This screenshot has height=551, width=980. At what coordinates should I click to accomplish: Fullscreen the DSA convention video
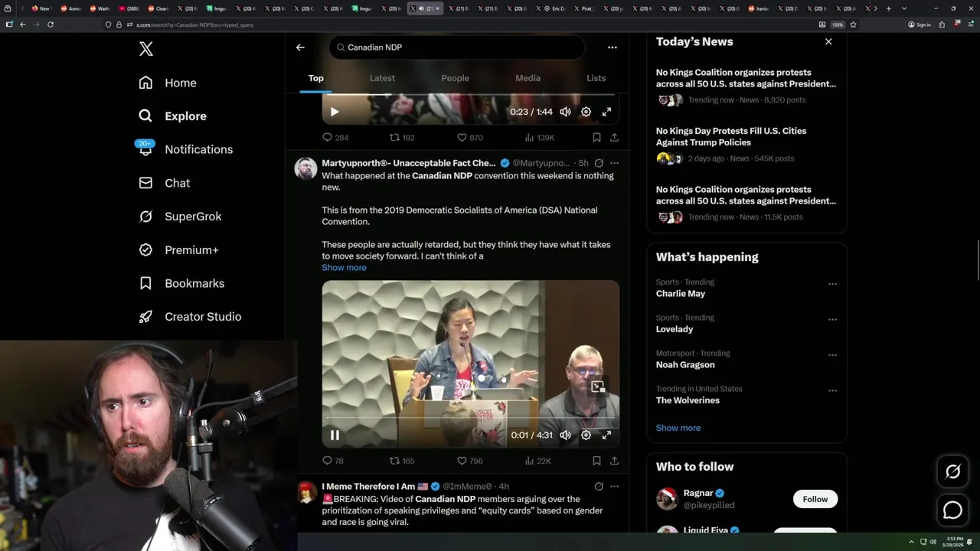606,435
